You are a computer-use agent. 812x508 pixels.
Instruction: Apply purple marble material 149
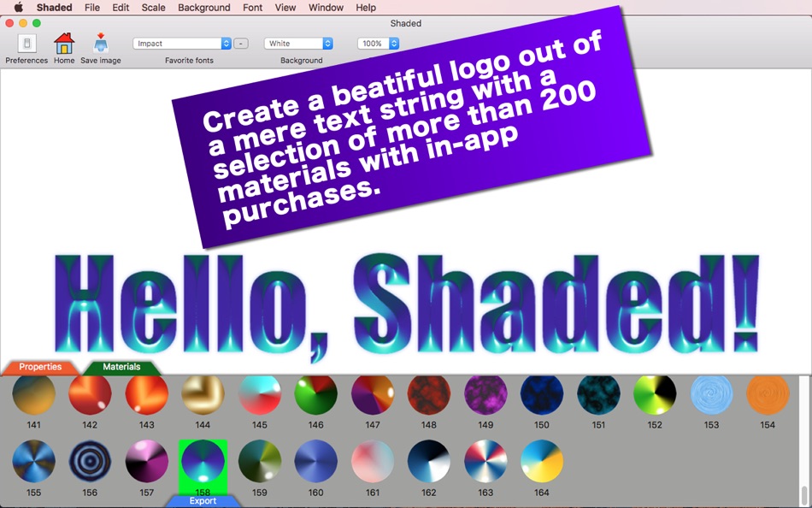tap(485, 393)
